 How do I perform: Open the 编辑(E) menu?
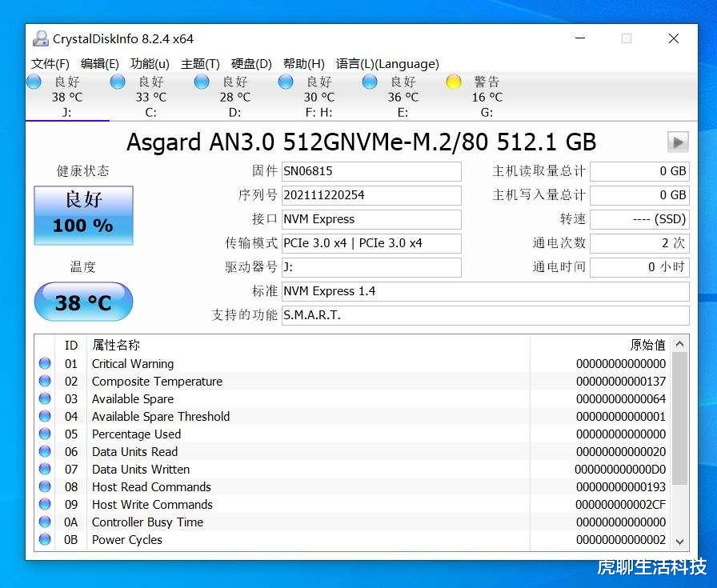[x=100, y=64]
